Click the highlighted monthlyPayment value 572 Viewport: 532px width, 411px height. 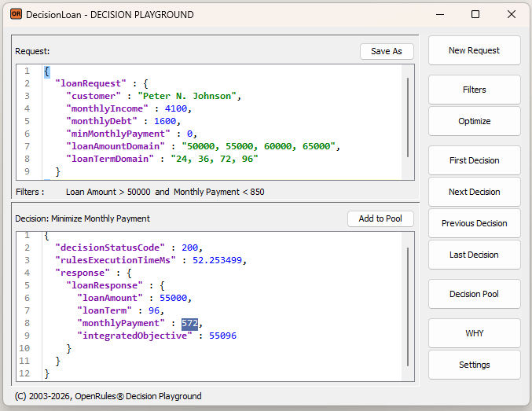(x=189, y=323)
